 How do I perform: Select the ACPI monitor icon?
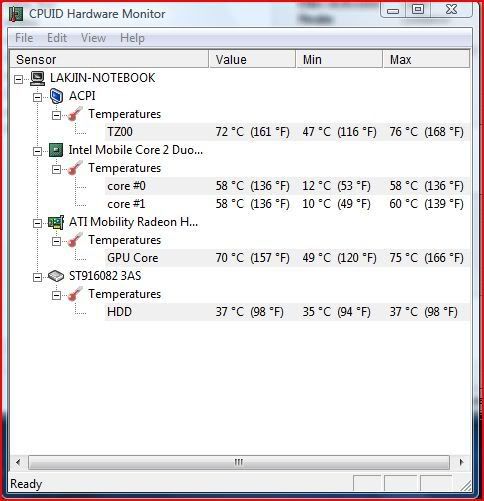point(56,96)
